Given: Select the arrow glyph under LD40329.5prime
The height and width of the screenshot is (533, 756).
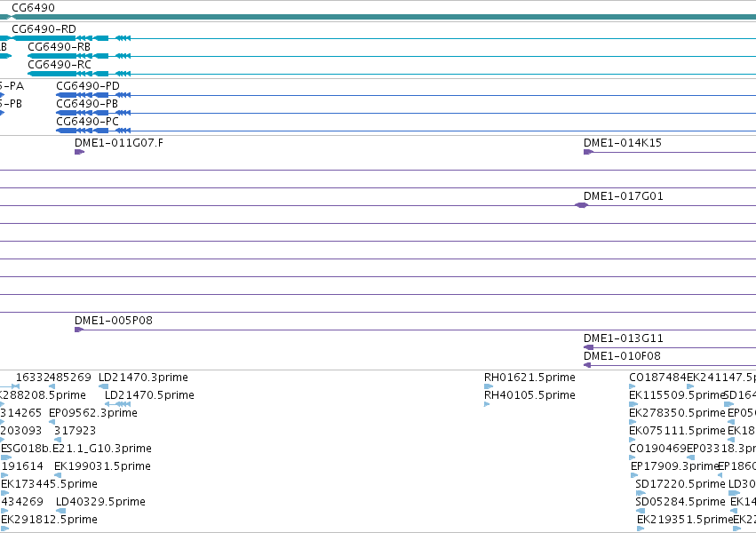Looking at the screenshot, I should (60, 511).
